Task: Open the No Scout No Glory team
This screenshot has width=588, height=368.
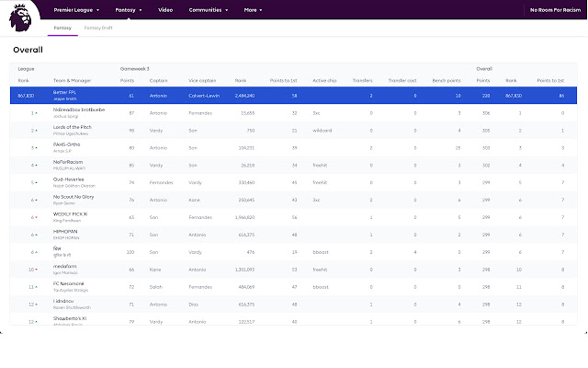Action: [73, 197]
